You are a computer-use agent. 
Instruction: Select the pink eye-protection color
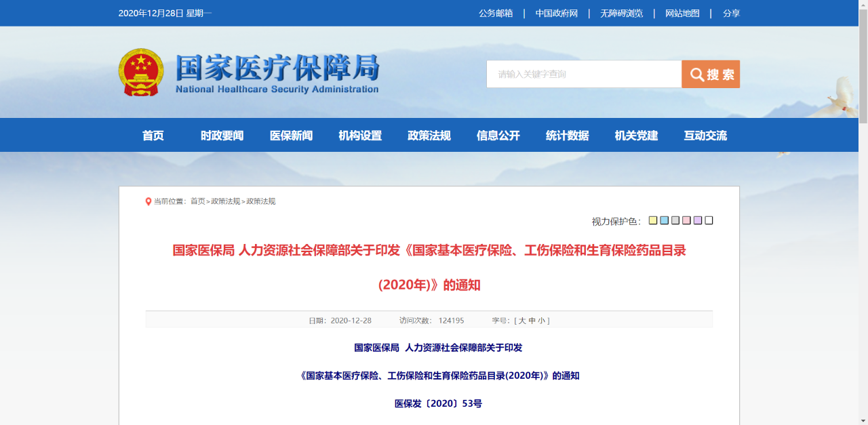pyautogui.click(x=686, y=220)
